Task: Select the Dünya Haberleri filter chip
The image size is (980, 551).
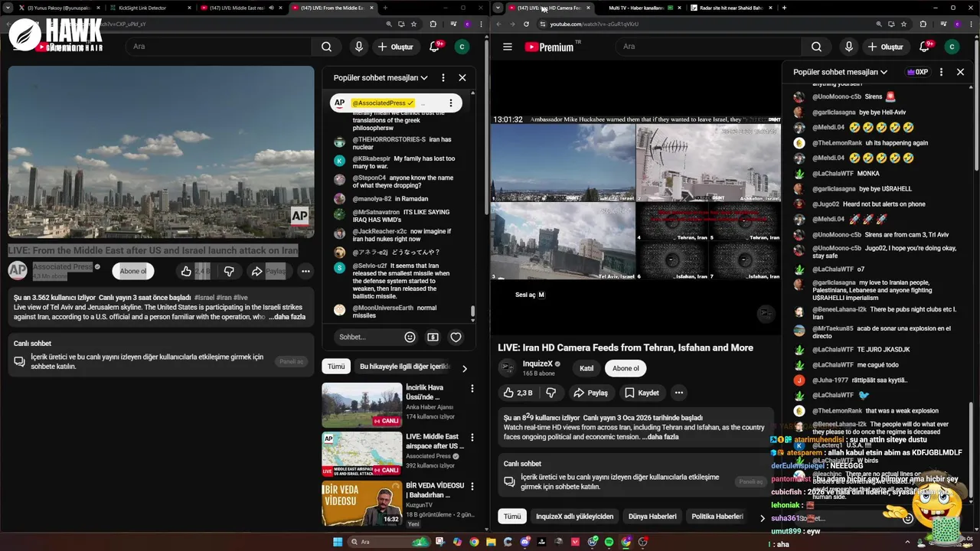Action: [652, 517]
